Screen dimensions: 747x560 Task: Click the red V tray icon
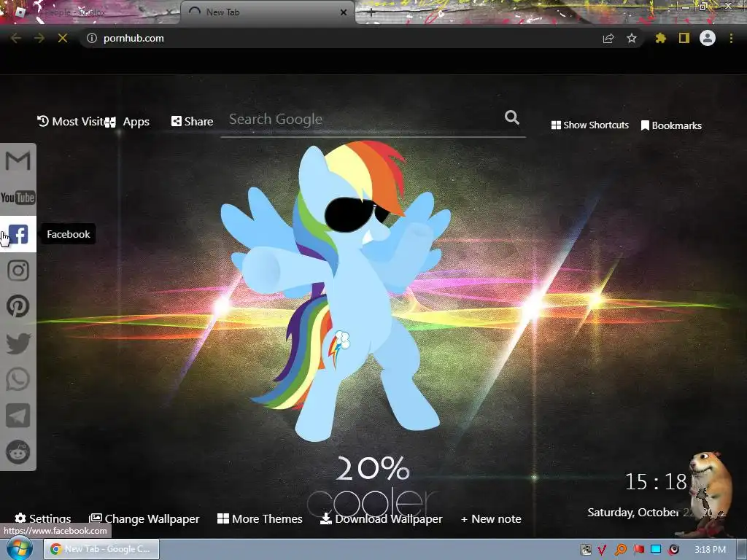click(602, 550)
